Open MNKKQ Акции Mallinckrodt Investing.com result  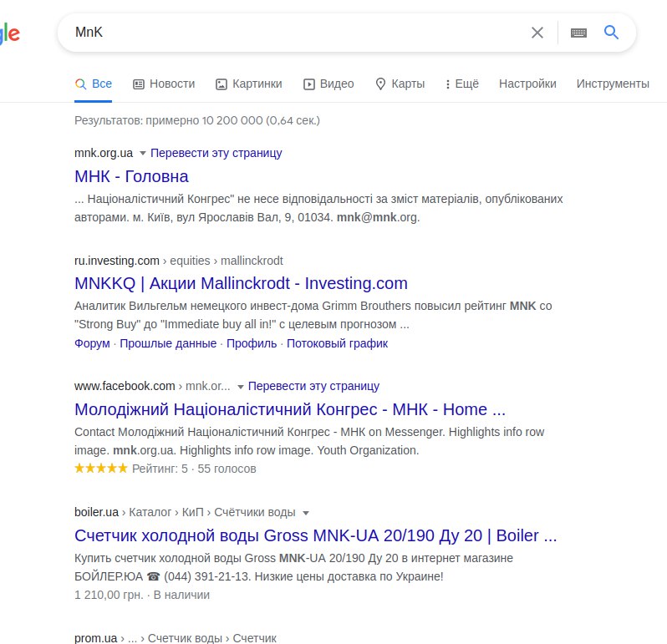[241, 283]
